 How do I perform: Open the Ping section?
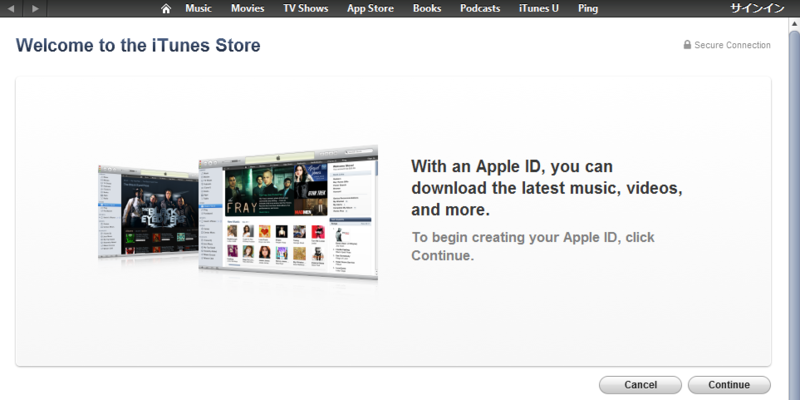588,9
